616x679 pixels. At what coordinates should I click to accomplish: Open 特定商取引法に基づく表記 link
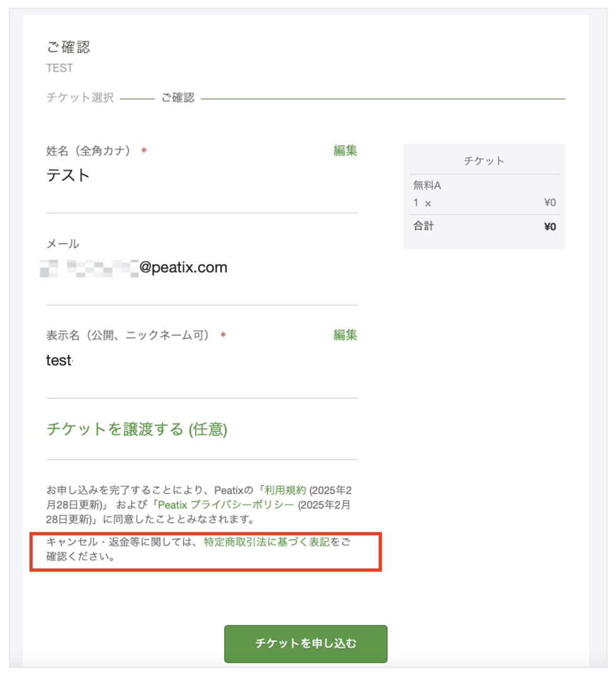coord(267,543)
